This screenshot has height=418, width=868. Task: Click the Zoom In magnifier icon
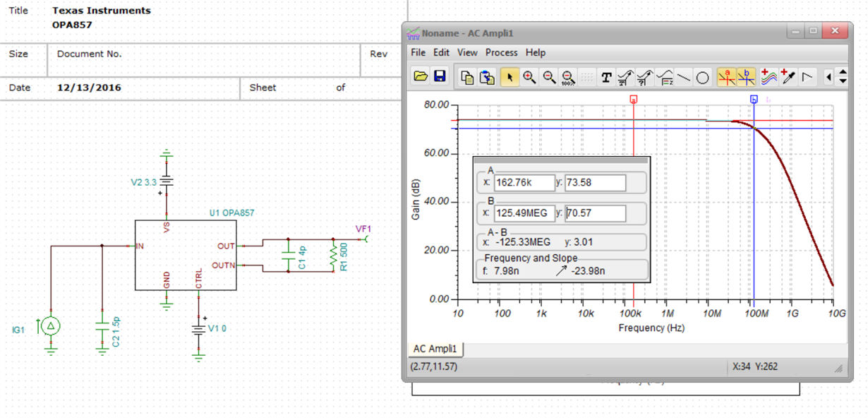pyautogui.click(x=529, y=77)
